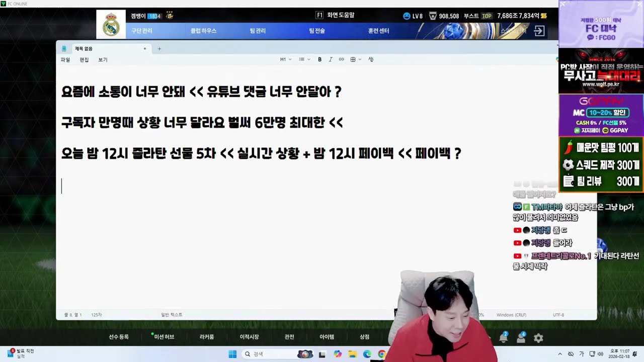Open Microsoft Edge in taskbar
Viewport: 644px width, 362px height.
(x=367, y=354)
